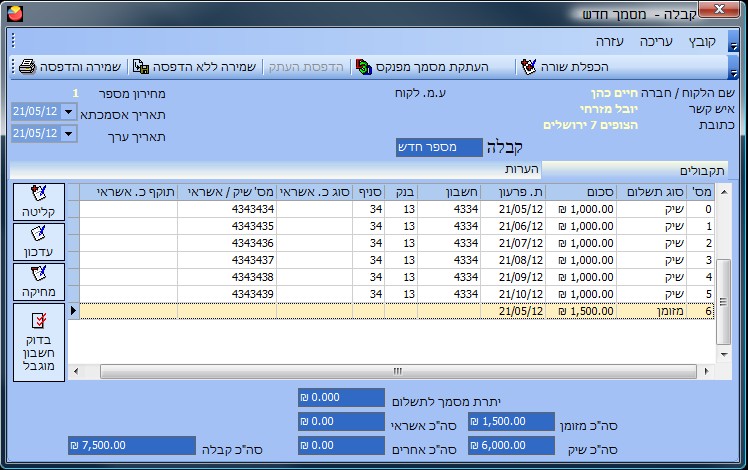748x470 pixels.
Task: Click the סוג כ. אשראי column header
Action: [x=314, y=192]
